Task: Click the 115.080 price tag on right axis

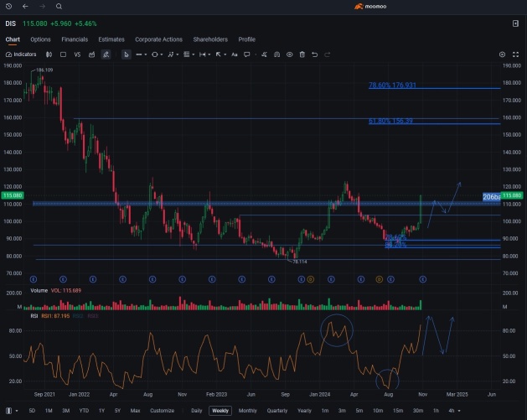Action: point(512,195)
